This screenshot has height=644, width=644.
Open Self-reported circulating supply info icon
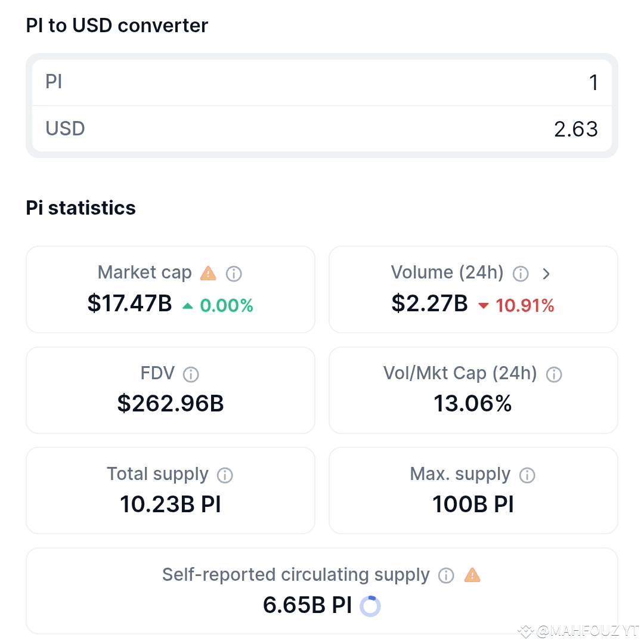tap(446, 575)
